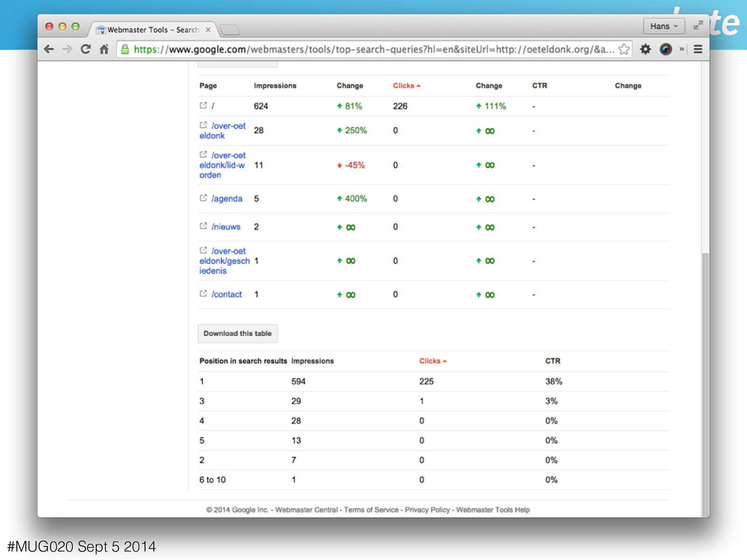Open the gear extension icon
This screenshot has height=560, width=747.
645,49
